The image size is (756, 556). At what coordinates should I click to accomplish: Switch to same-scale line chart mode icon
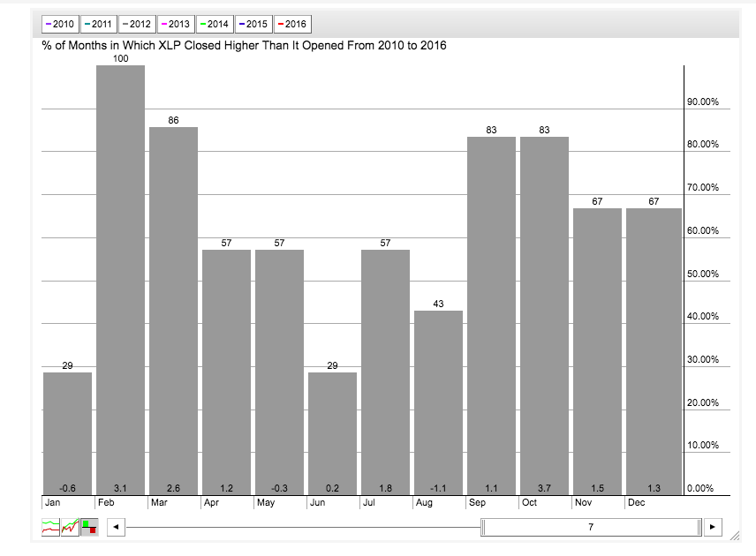70,527
